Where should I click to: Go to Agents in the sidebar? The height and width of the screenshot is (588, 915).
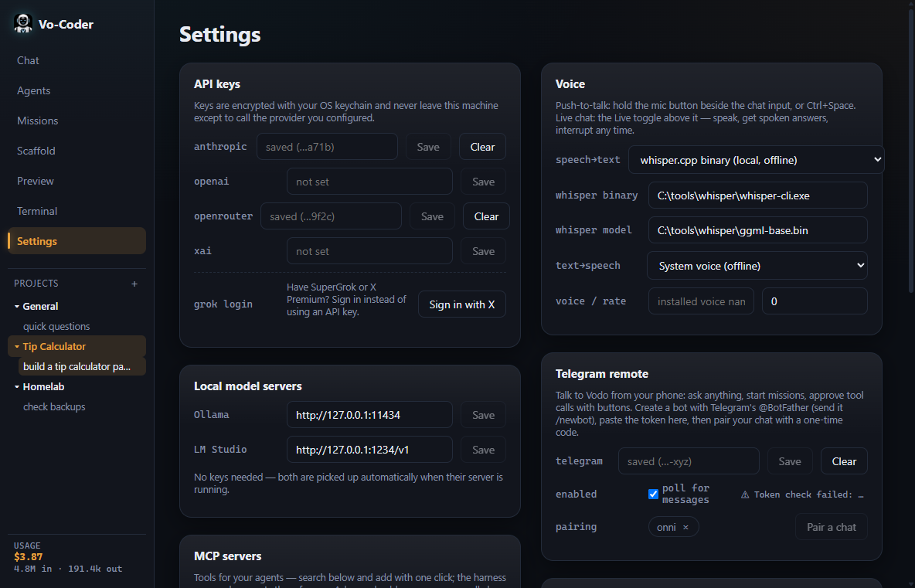[77, 90]
